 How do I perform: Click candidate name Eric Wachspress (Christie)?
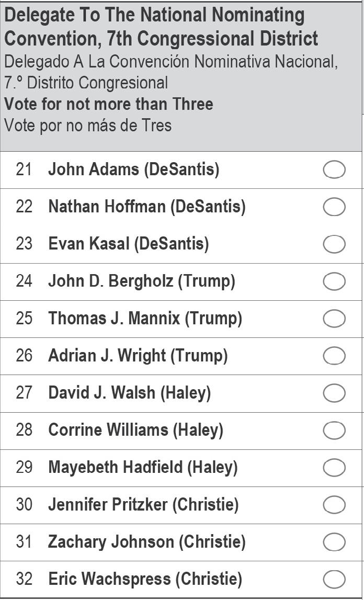pos(145,579)
